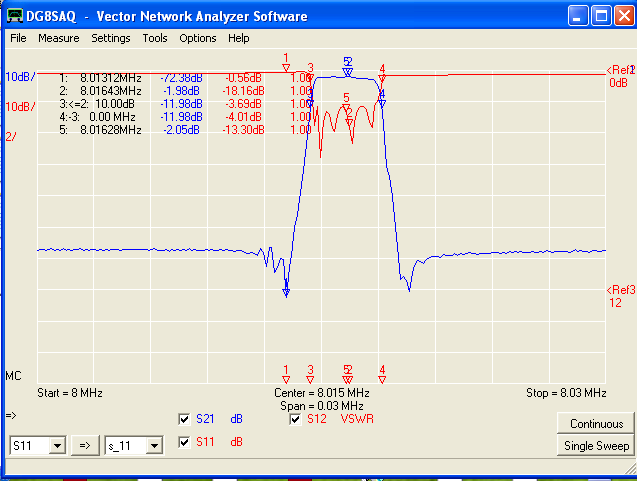
Task: Click the Ref1 0dB reference level indicator
Action: [619, 76]
